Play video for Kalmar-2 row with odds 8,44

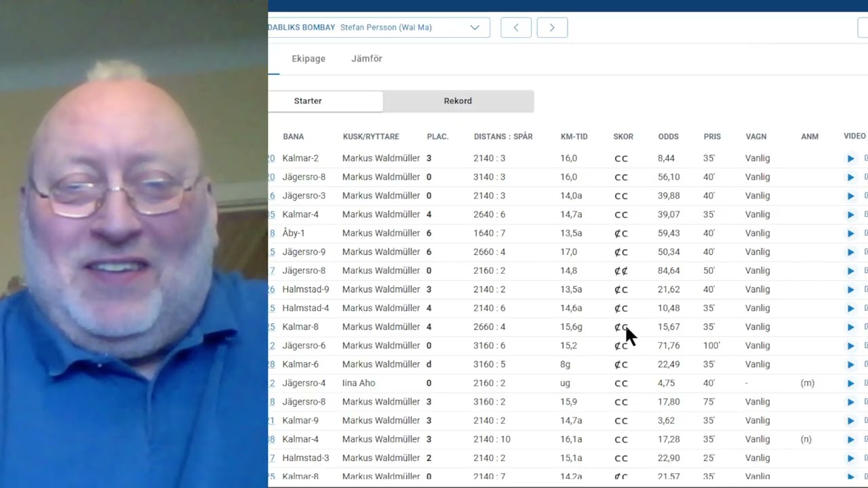(850, 159)
